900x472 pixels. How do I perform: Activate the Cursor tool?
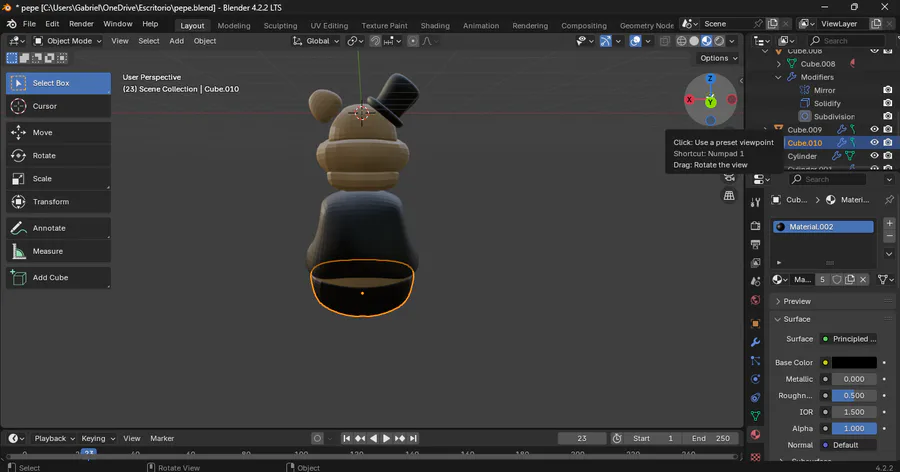point(58,106)
